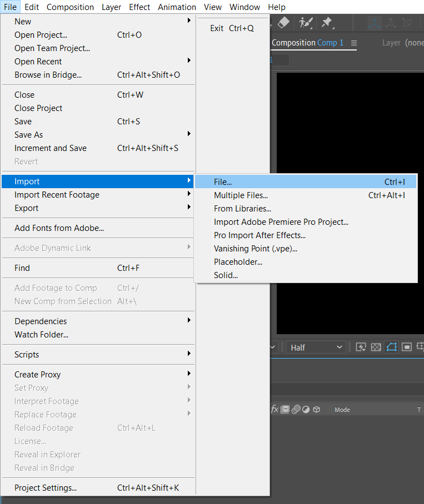Select Add Fonts from Adobe...
Image resolution: width=424 pixels, height=504 pixels.
[x=98, y=228]
